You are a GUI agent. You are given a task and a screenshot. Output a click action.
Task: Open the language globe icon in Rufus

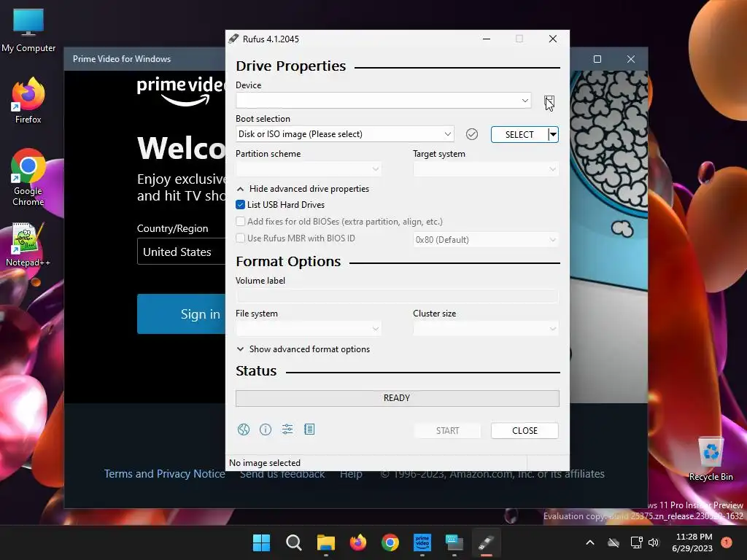point(244,429)
